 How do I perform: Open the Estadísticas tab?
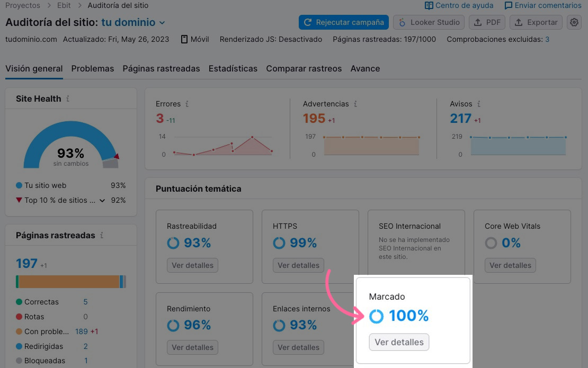[234, 69]
